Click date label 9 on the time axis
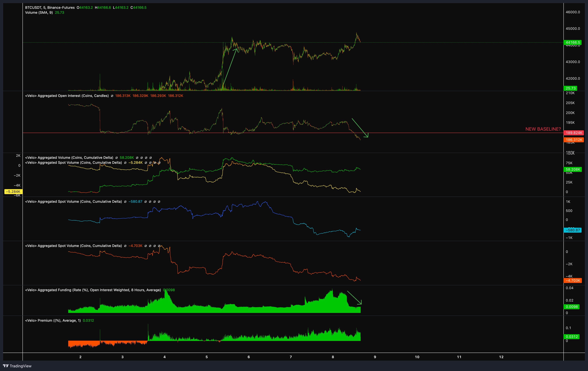 coord(375,357)
